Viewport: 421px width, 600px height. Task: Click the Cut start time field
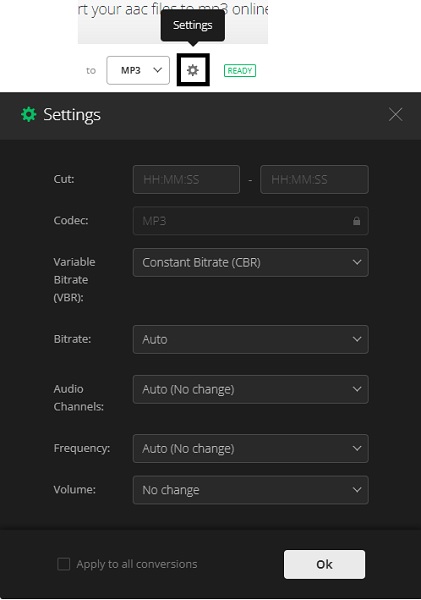(x=186, y=179)
